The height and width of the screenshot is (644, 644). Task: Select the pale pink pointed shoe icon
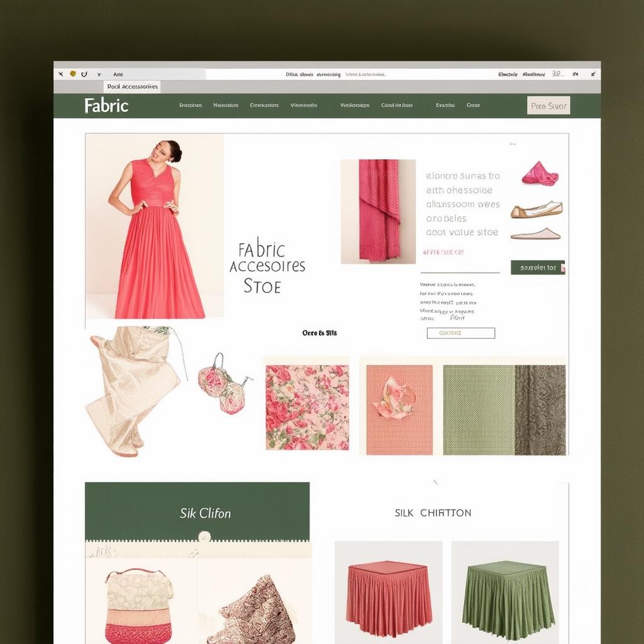pyautogui.click(x=535, y=235)
